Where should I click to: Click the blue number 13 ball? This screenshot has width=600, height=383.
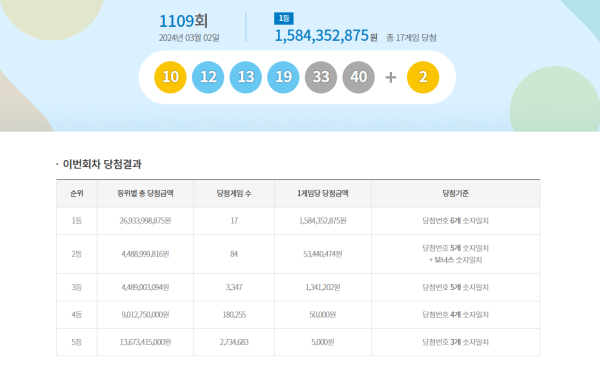[x=246, y=77]
